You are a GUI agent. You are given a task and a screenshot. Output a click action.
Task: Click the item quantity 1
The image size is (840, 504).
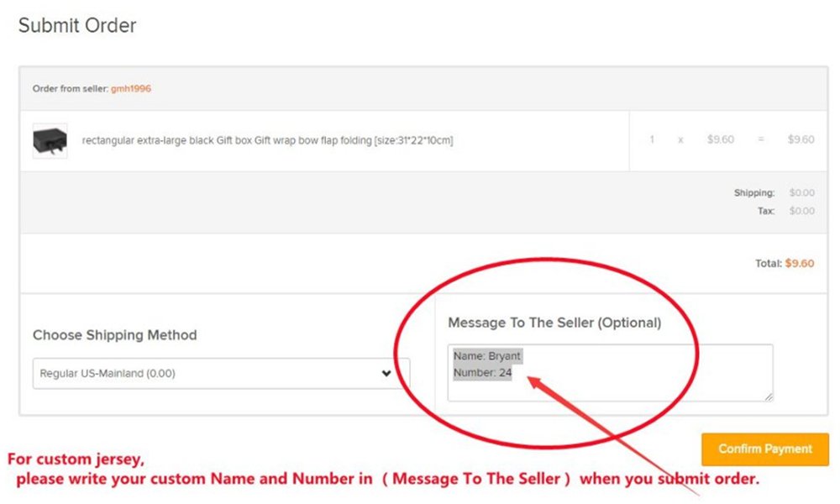pos(652,139)
